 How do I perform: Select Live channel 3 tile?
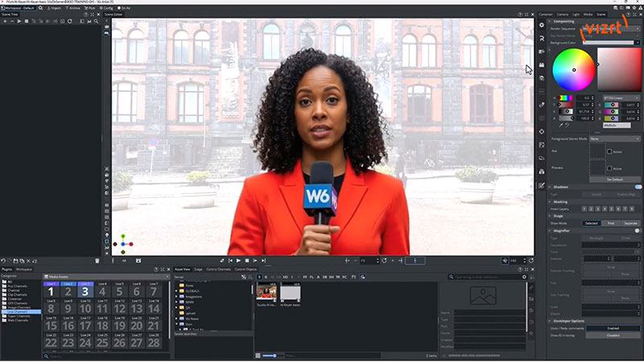[85, 290]
